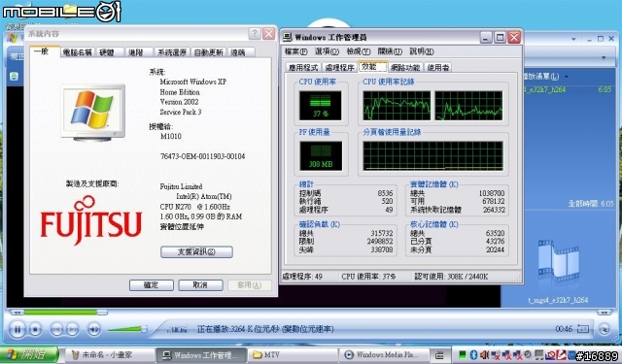
Task: Click the taskbar language bar icon
Action: pyautogui.click(x=439, y=354)
